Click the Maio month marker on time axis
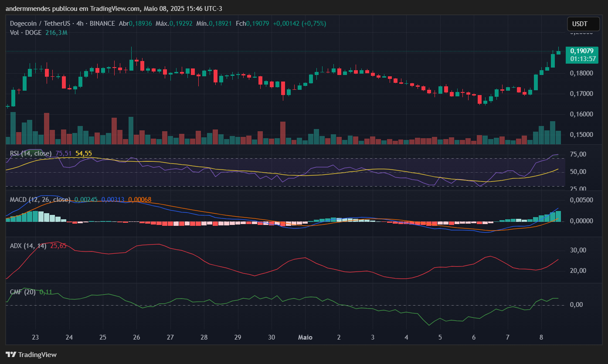This screenshot has height=364, width=608. click(305, 337)
